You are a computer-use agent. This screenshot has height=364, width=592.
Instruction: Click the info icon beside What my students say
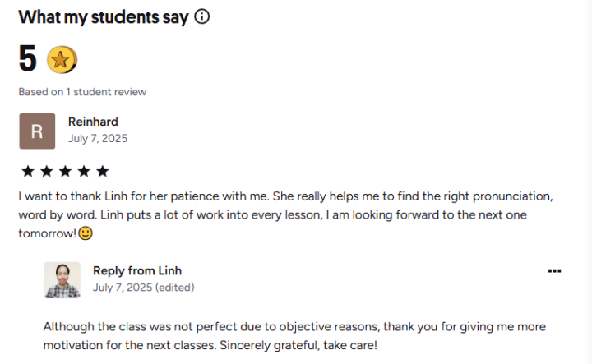click(202, 16)
